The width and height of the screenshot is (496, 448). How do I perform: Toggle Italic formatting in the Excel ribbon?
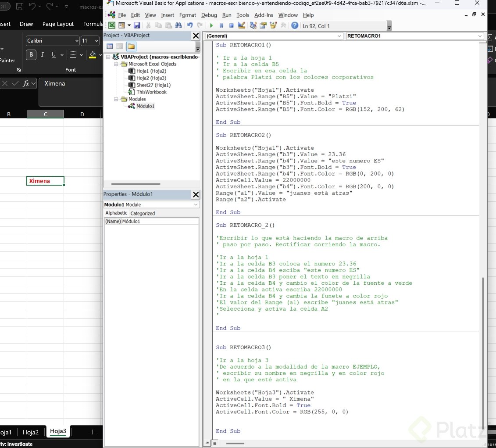coord(43,55)
